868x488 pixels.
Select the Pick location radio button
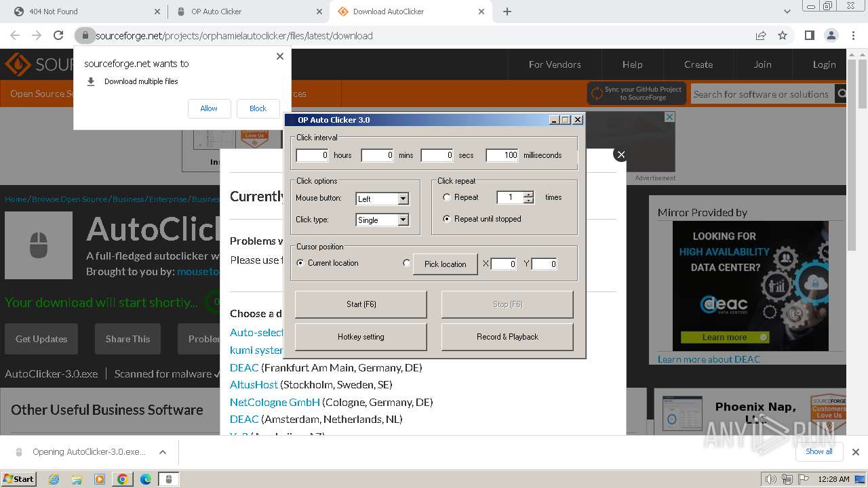407,263
